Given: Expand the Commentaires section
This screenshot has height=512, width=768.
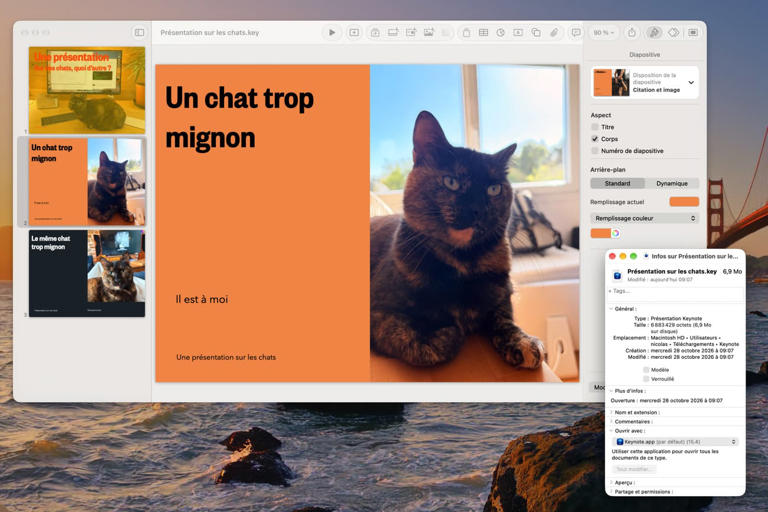Looking at the screenshot, I should (611, 421).
